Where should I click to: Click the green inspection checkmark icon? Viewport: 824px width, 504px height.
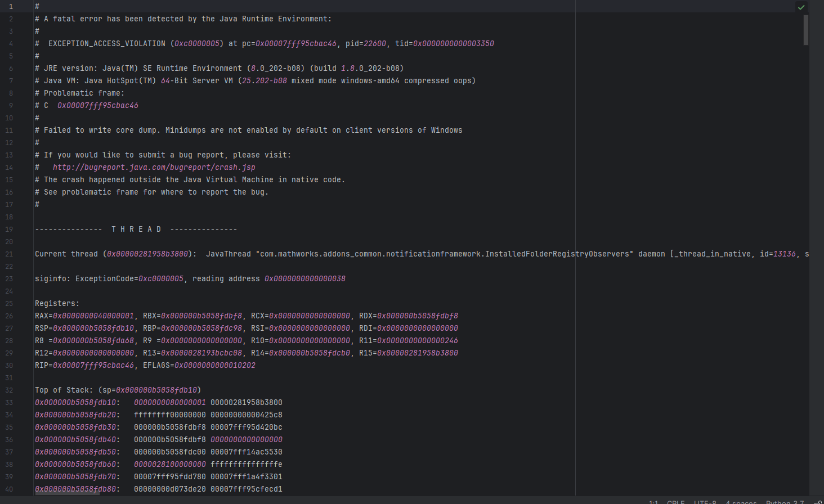801,7
